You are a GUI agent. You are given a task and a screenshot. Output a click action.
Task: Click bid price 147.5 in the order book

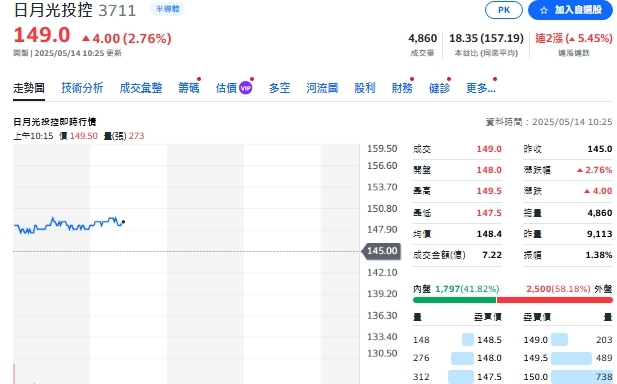489,377
